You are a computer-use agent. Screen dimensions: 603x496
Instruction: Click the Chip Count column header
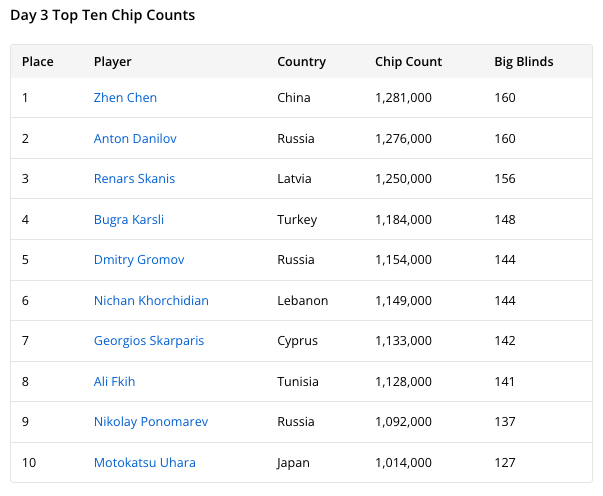point(408,62)
